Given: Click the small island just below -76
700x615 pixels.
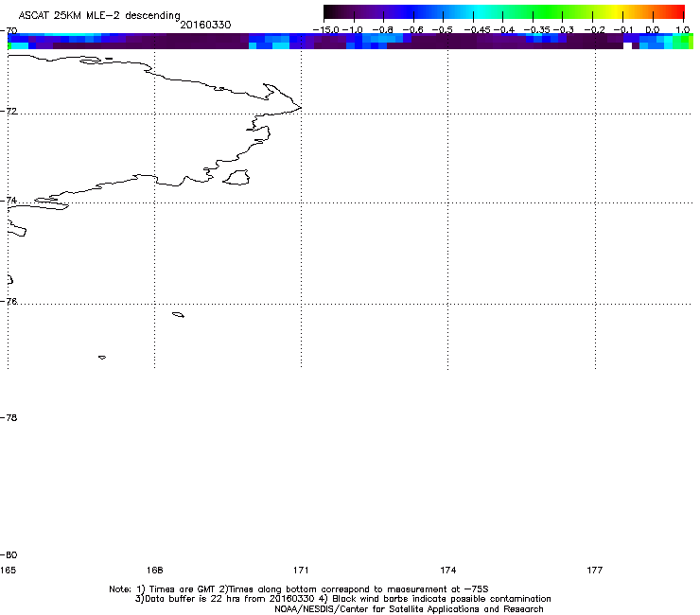Looking at the screenshot, I should tap(178, 315).
